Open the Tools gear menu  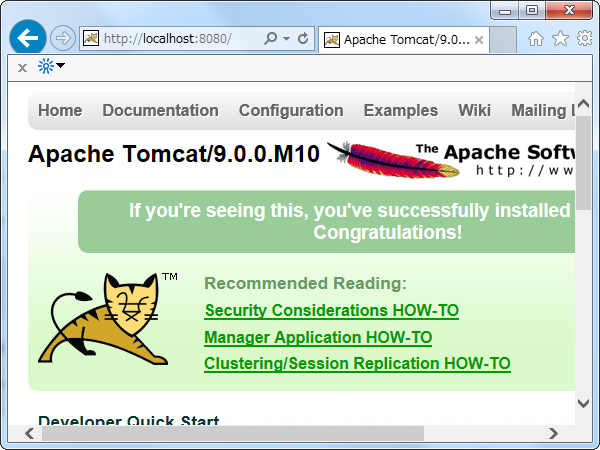pos(585,38)
